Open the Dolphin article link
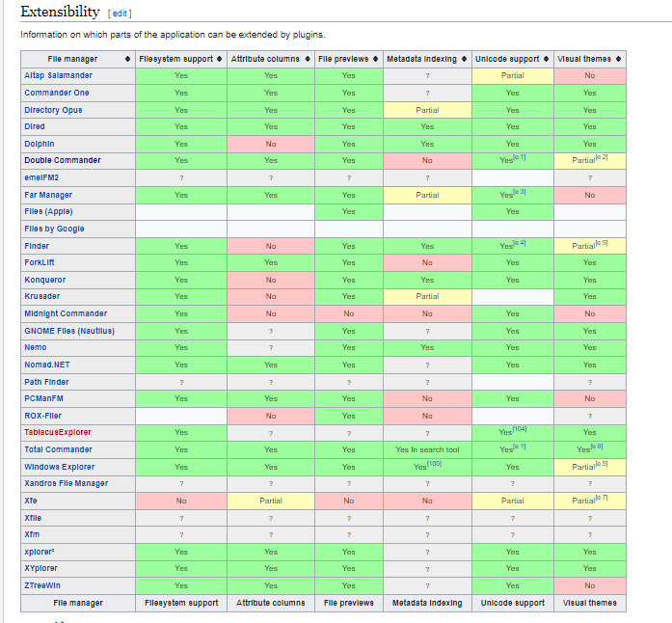 pos(39,144)
